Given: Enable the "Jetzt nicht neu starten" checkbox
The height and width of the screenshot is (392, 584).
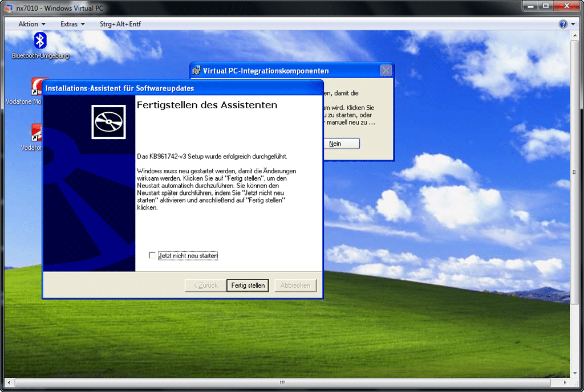Looking at the screenshot, I should coord(152,255).
